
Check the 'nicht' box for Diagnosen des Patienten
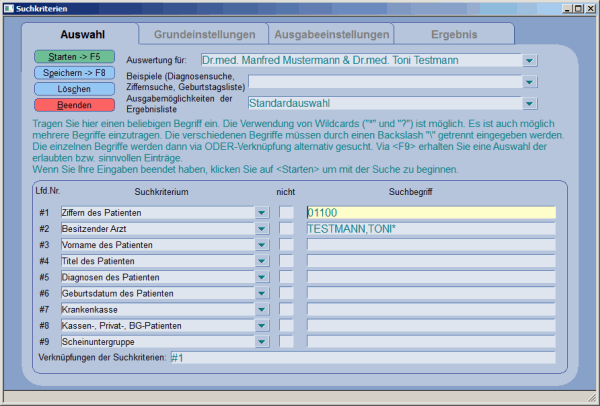click(286, 277)
